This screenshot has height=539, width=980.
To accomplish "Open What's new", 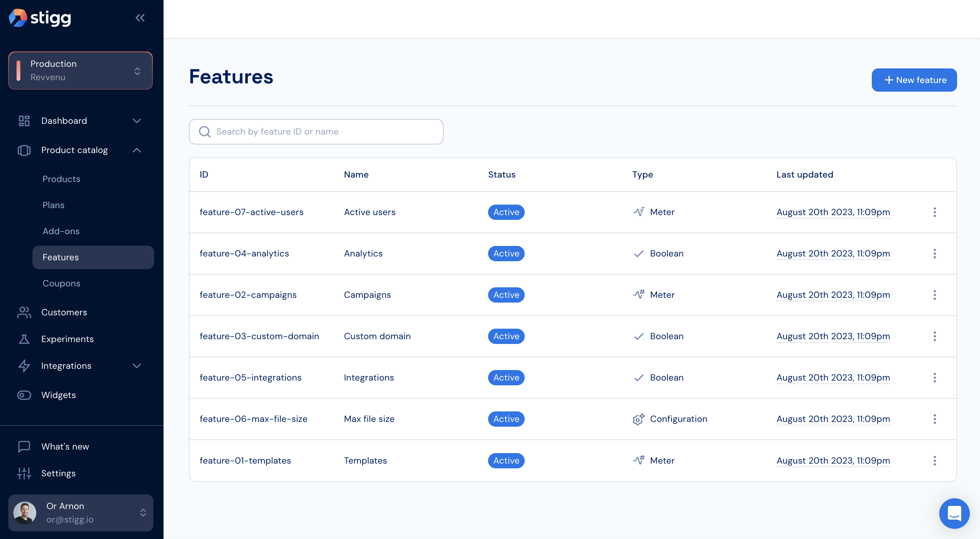I will point(65,446).
